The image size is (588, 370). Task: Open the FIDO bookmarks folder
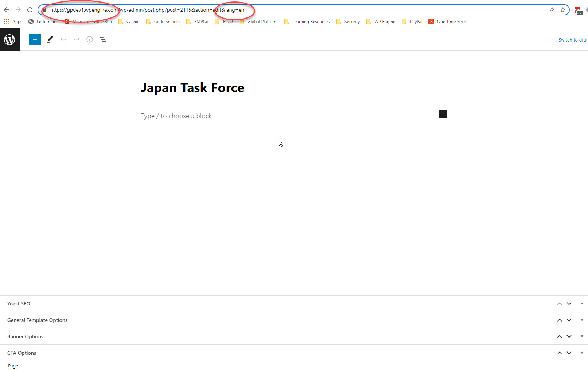pos(224,22)
